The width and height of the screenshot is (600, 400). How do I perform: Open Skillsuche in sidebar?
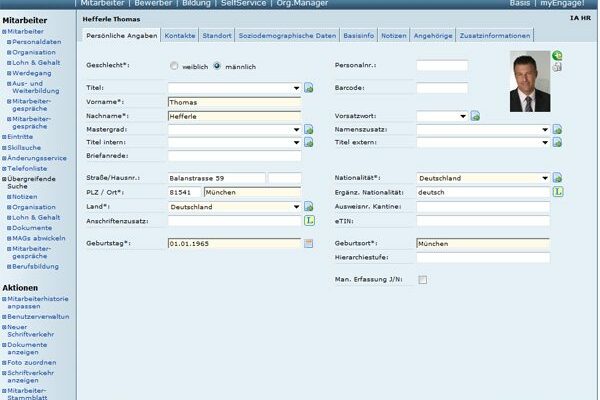point(24,147)
